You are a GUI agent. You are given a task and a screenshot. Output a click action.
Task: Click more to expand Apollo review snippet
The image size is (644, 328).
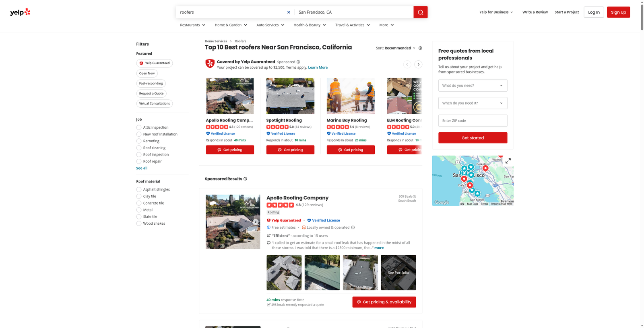(x=379, y=248)
